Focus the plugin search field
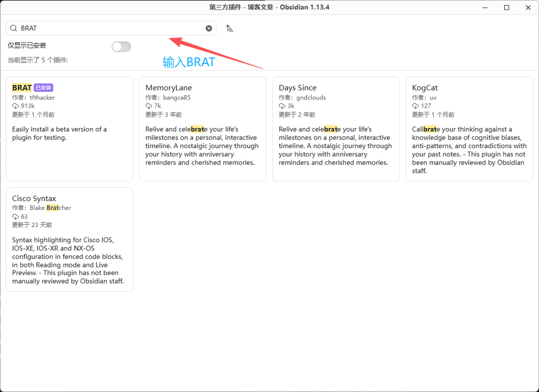Viewport: 539px width, 392px height. (x=111, y=28)
